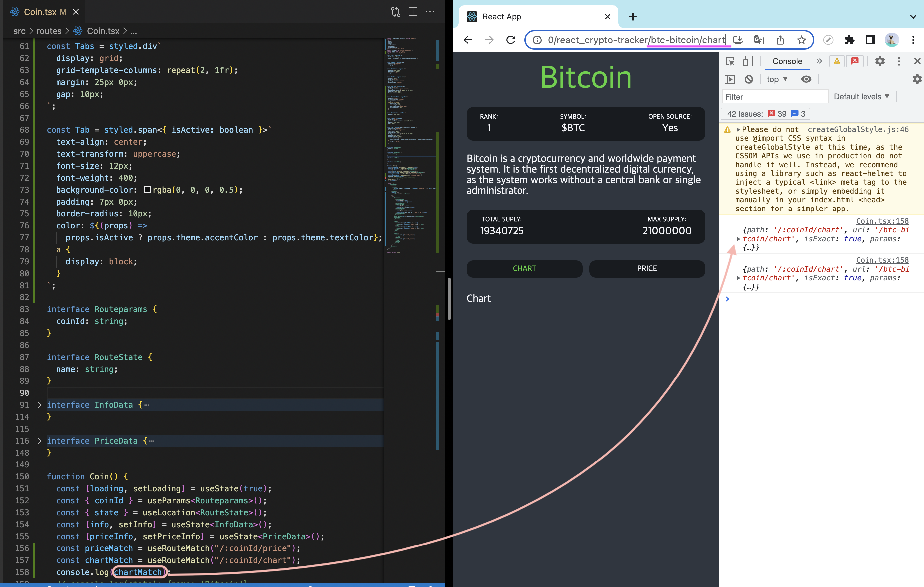Open the top JavaScript context dropdown
This screenshot has height=587, width=924.
point(777,79)
